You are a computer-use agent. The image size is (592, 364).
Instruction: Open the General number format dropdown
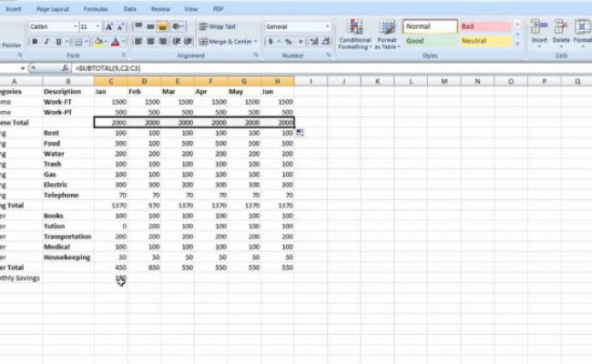point(327,26)
